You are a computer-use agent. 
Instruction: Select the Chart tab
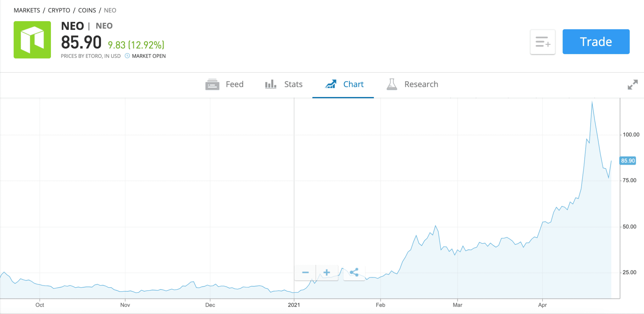[x=353, y=84]
